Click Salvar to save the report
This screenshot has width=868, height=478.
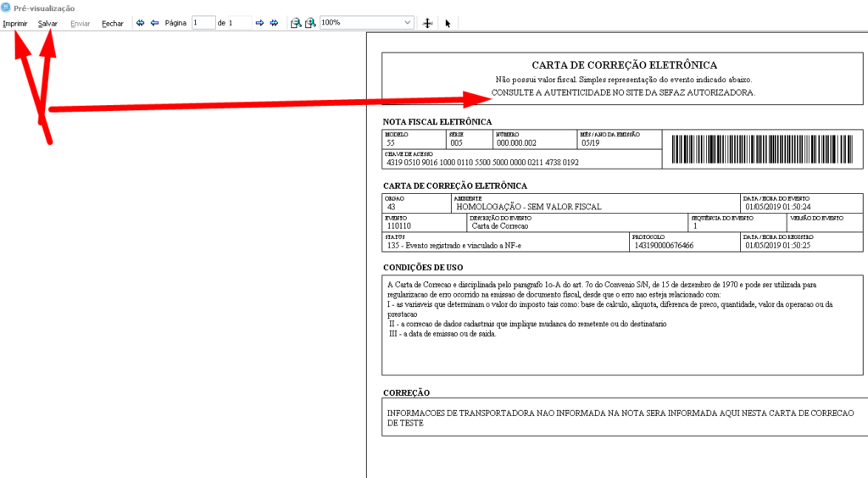click(47, 23)
